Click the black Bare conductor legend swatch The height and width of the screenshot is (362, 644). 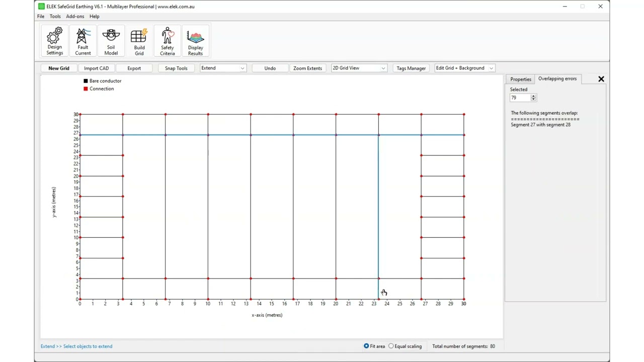[86, 81]
